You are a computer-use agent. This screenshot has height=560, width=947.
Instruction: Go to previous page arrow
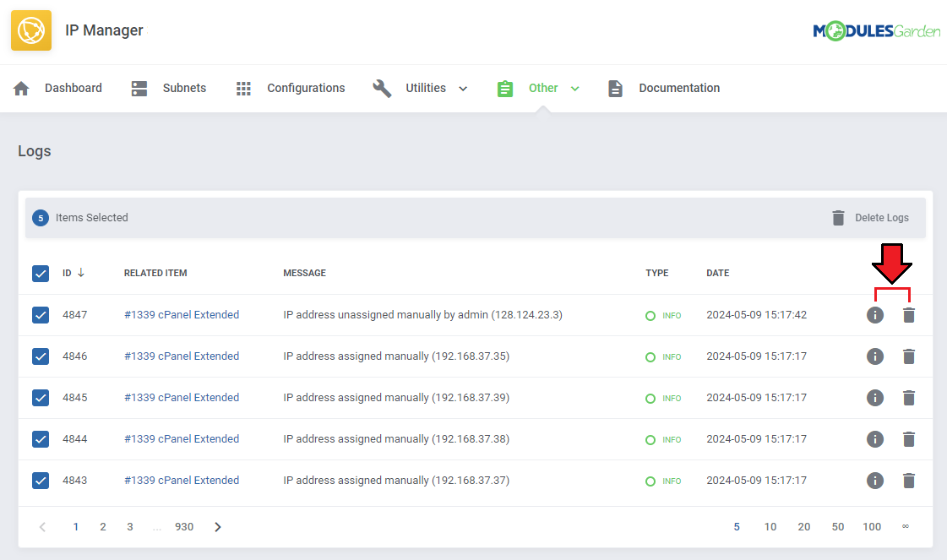[x=42, y=527]
